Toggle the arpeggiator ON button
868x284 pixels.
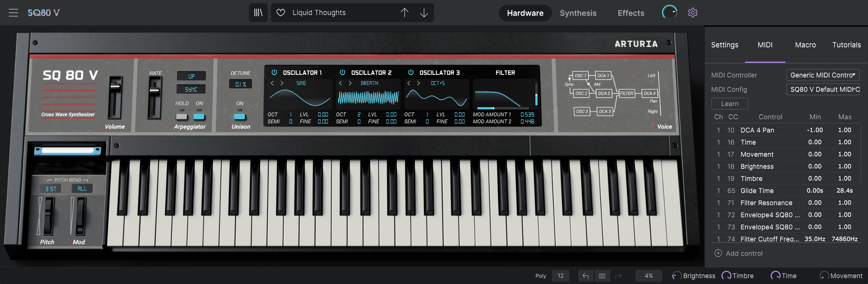(x=199, y=117)
